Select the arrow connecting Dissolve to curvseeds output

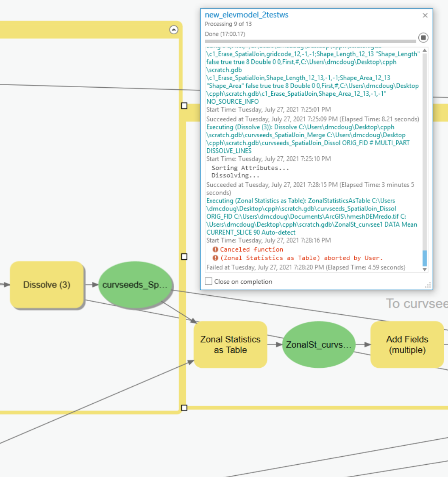94,285
